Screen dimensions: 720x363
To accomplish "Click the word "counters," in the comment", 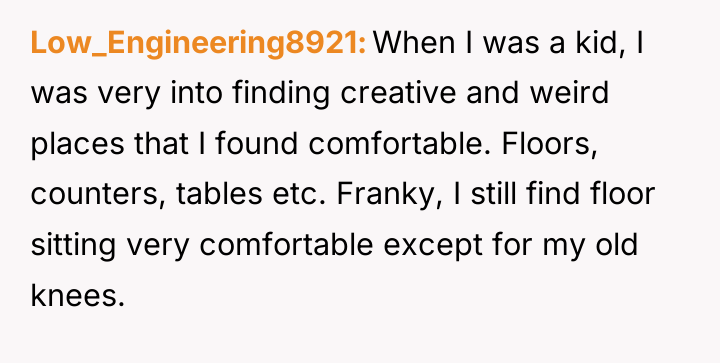I will [97, 195].
